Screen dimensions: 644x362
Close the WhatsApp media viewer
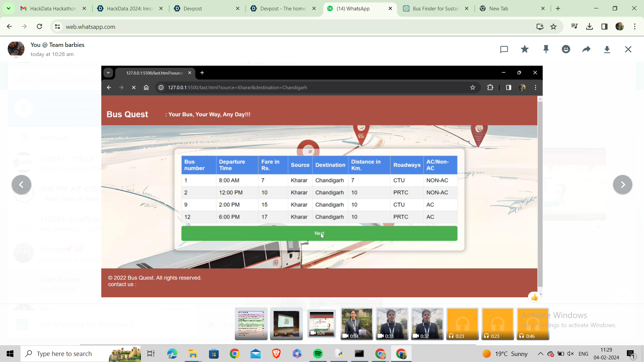628,50
